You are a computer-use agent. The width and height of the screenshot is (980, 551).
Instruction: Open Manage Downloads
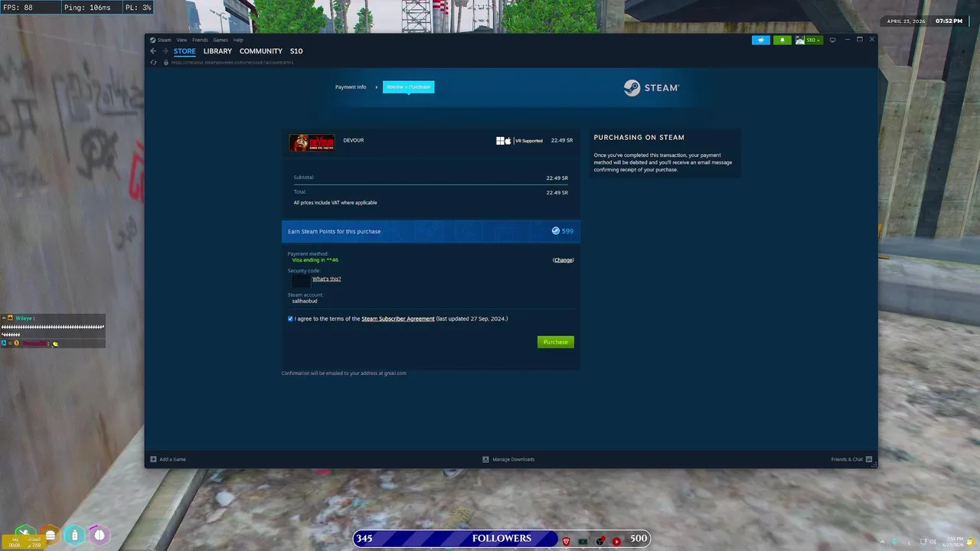point(508,459)
